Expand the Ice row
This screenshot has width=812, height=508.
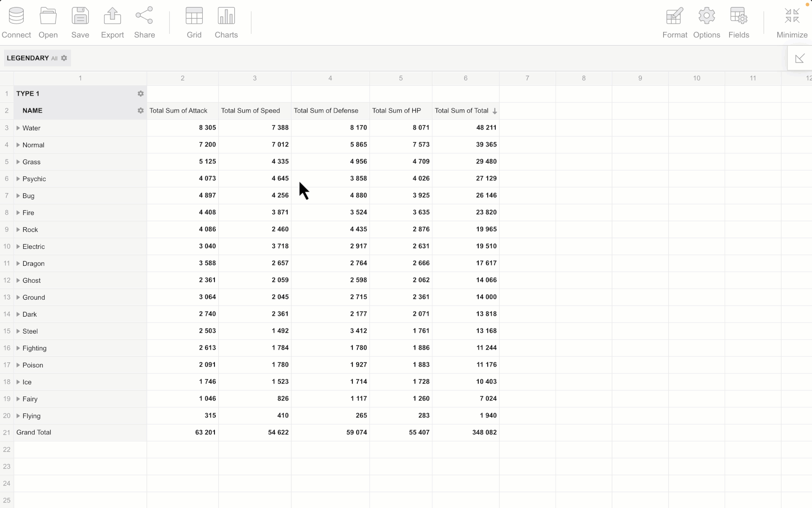(x=18, y=382)
